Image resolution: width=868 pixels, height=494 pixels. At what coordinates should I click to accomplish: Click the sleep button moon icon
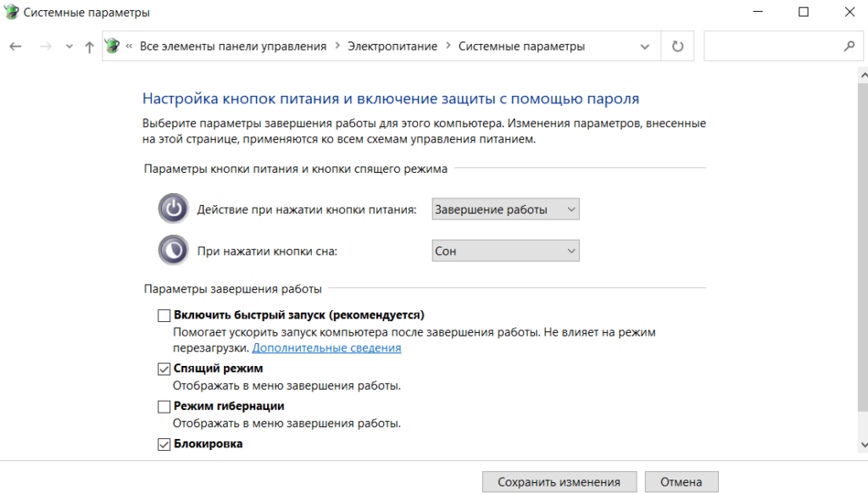click(173, 250)
